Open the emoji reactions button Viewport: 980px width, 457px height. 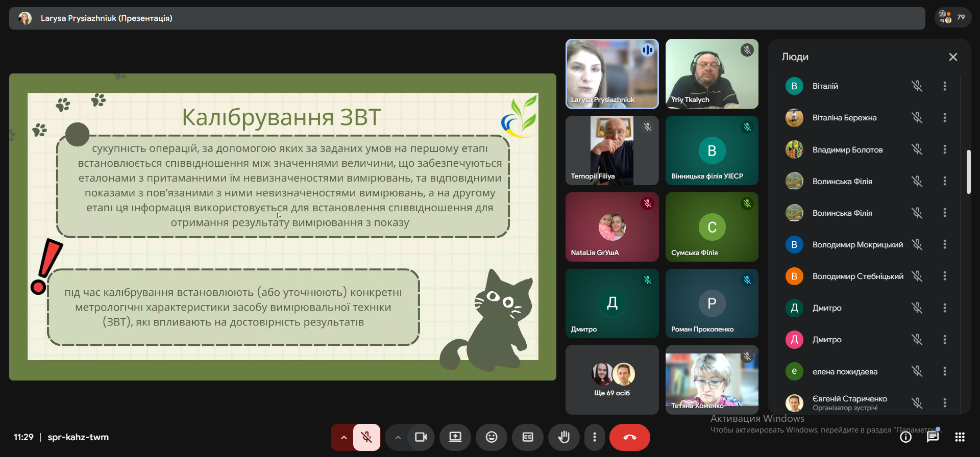tap(491, 437)
